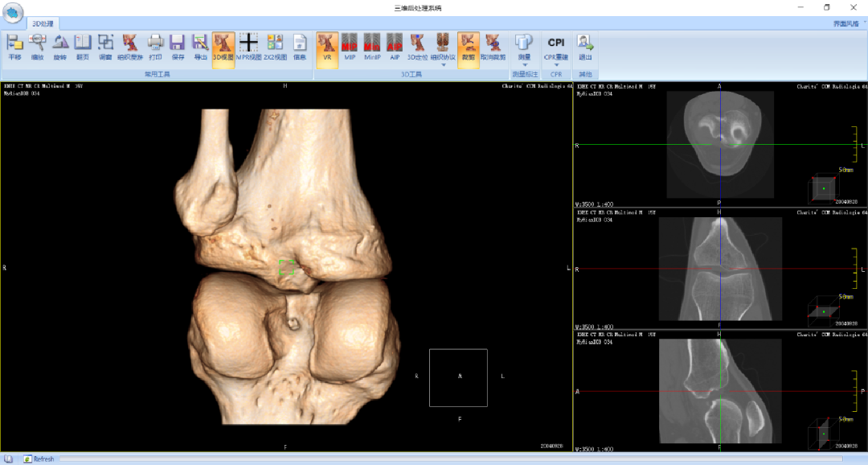
Task: Activate the 3D定位 localization tool
Action: tap(417, 47)
